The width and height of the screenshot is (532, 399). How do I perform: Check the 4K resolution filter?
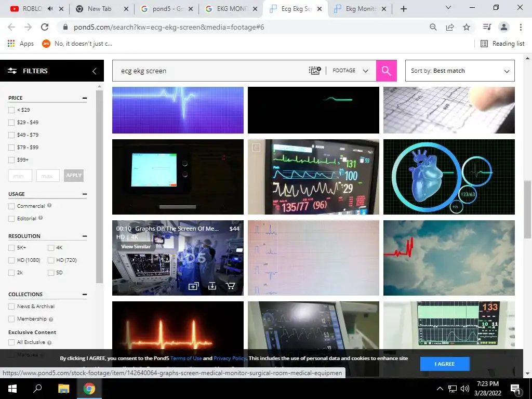point(51,248)
